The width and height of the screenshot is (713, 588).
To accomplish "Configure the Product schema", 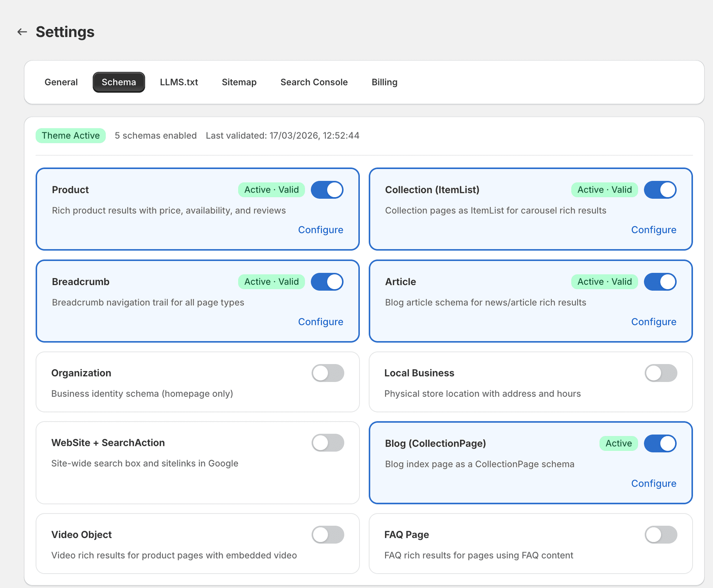I will pos(320,229).
